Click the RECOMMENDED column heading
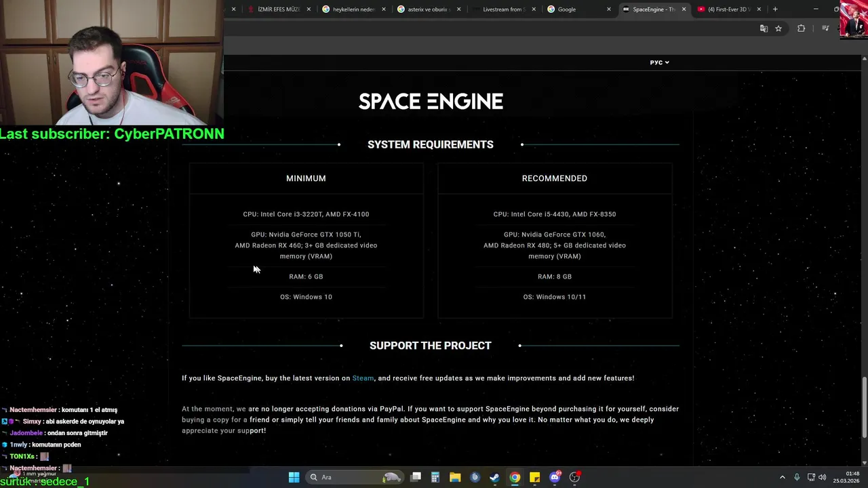 (555, 178)
